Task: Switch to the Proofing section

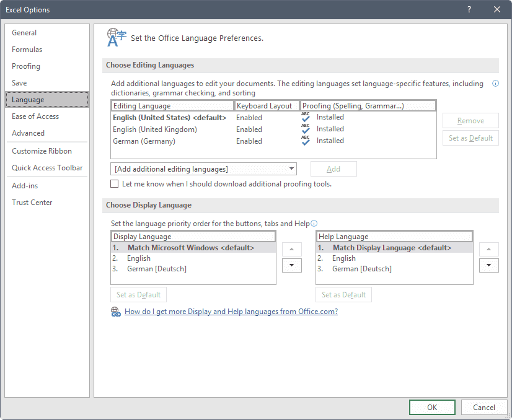Action: 25,66
